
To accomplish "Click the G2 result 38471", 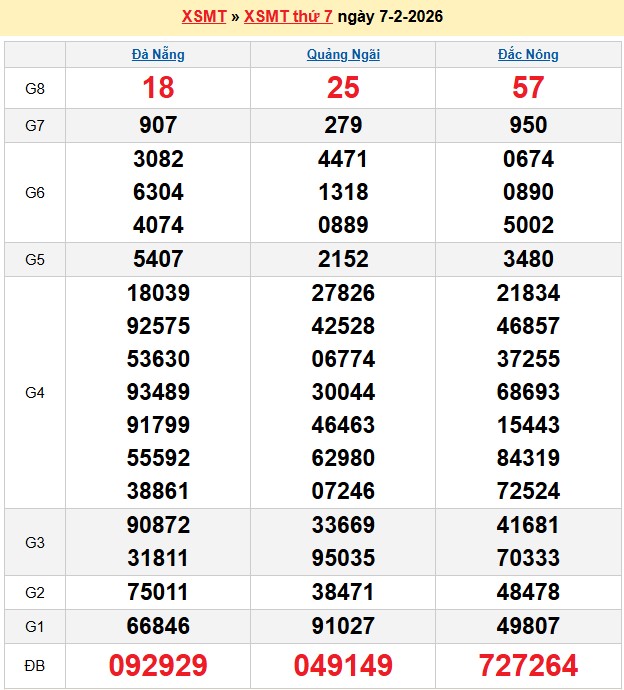I will (x=343, y=592).
